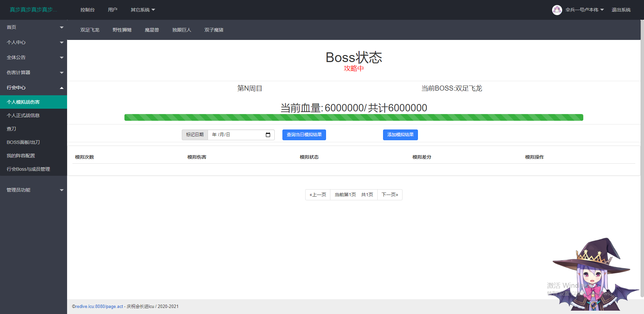Screen dimensions: 644x314
Task: Switch to the 双子魔猪 boss tab
Action: [214, 30]
